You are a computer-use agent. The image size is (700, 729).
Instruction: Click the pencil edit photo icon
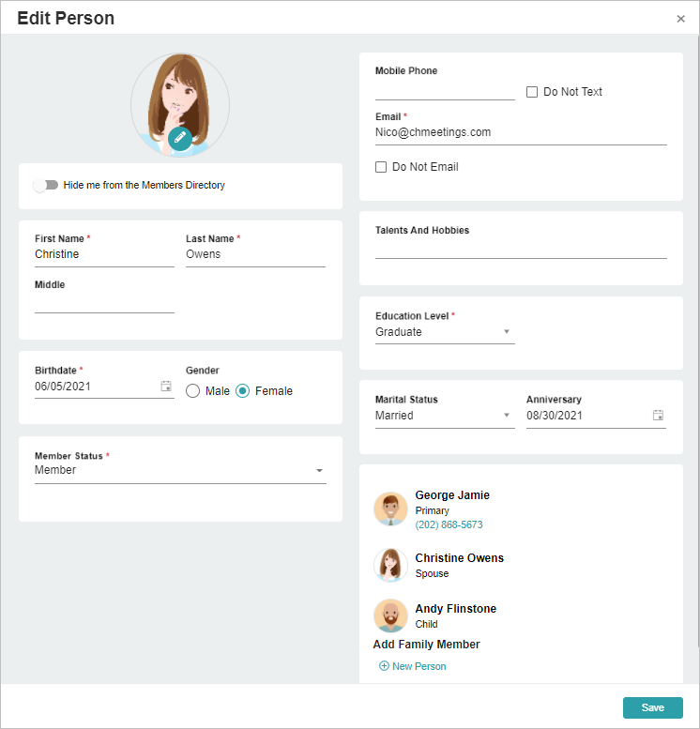[x=180, y=138]
